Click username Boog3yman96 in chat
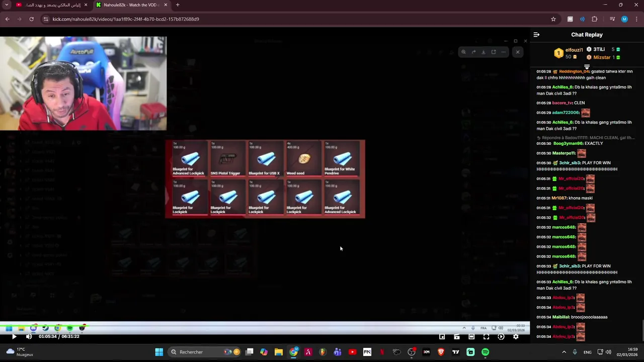 tap(568, 144)
